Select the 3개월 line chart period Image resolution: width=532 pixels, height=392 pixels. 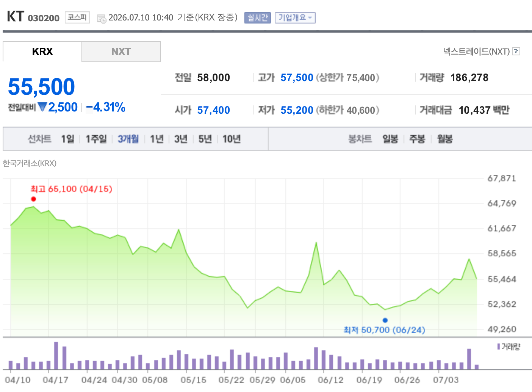[x=128, y=139]
